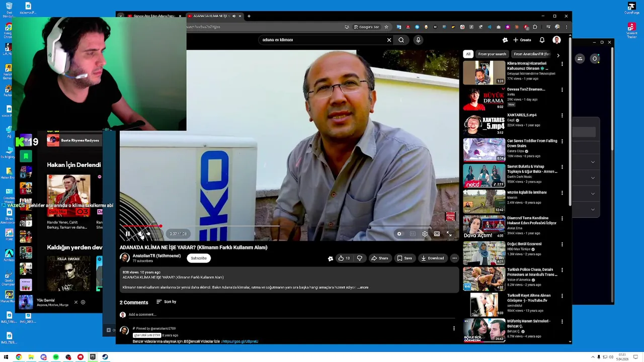644x362 pixels.
Task: Click the page scrollbar in YouTube window
Action: (570, 121)
